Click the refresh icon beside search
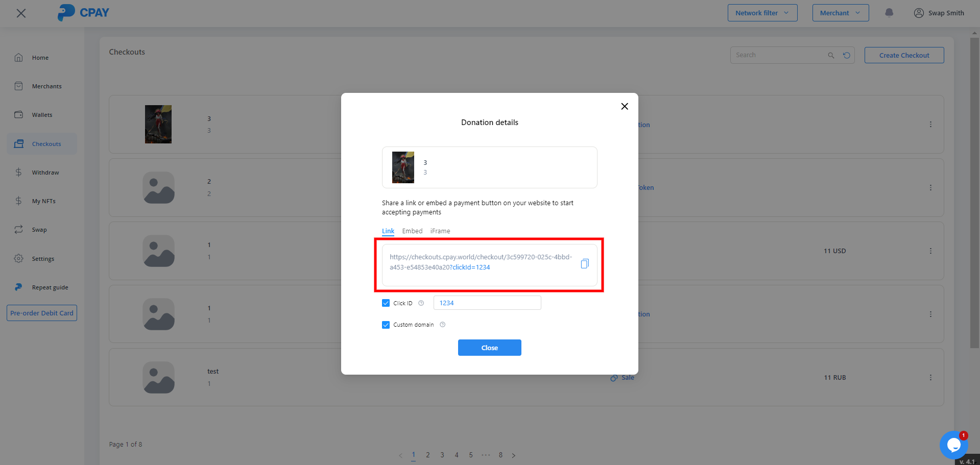Viewport: 980px width, 465px height. point(847,55)
